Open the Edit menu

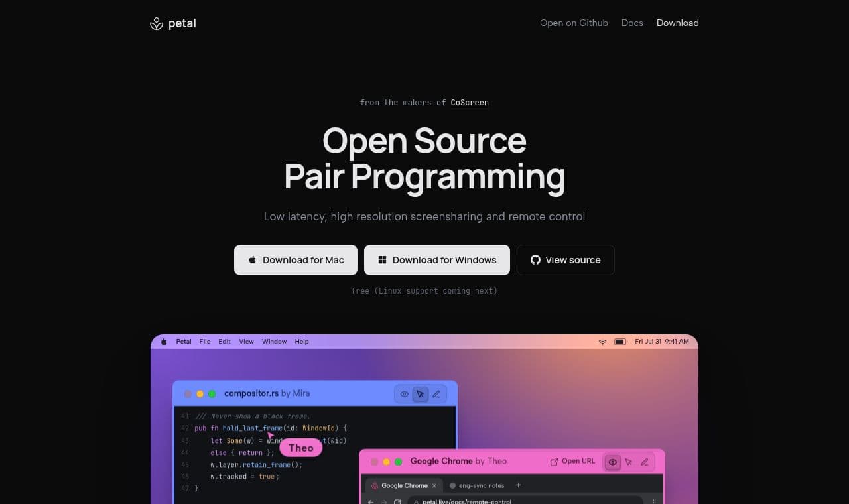[x=225, y=342]
